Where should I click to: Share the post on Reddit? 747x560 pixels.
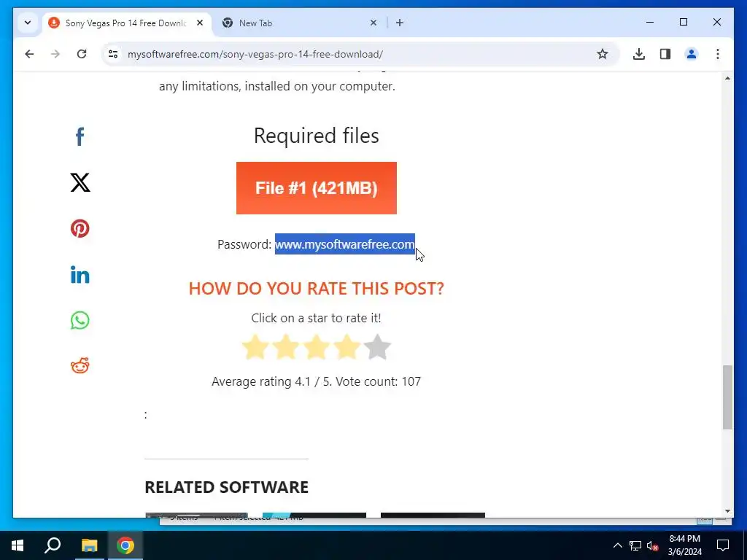[x=80, y=366]
